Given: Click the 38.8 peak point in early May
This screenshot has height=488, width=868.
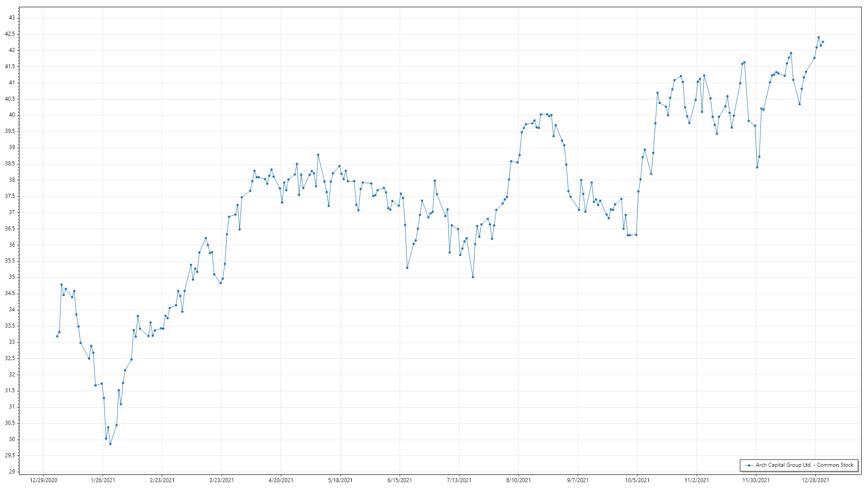Looking at the screenshot, I should tap(318, 155).
